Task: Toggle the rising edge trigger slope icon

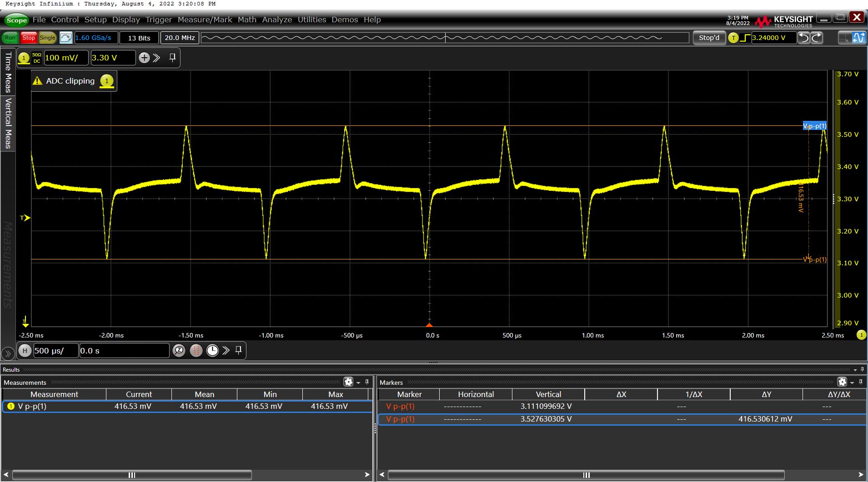Action: coord(745,38)
